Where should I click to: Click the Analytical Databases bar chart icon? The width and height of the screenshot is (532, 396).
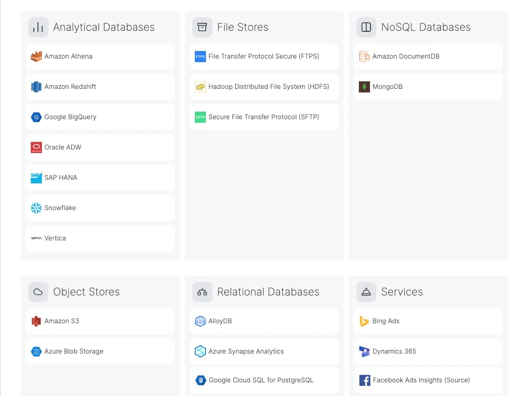38,27
